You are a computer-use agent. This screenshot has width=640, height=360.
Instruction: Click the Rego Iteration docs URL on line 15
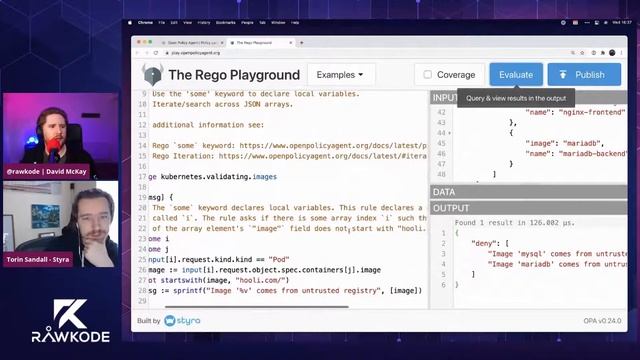pos(322,156)
